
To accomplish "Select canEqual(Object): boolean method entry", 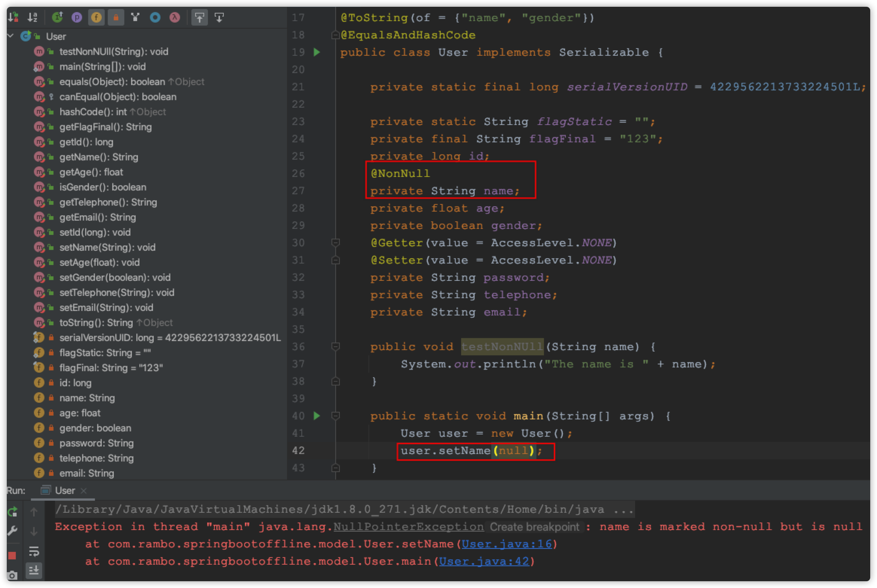I will pyautogui.click(x=118, y=96).
